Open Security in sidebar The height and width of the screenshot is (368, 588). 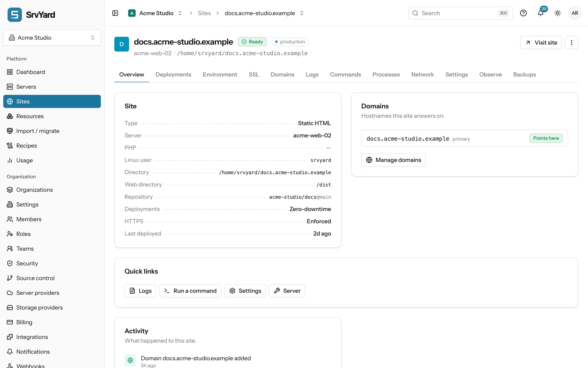pyautogui.click(x=52, y=263)
